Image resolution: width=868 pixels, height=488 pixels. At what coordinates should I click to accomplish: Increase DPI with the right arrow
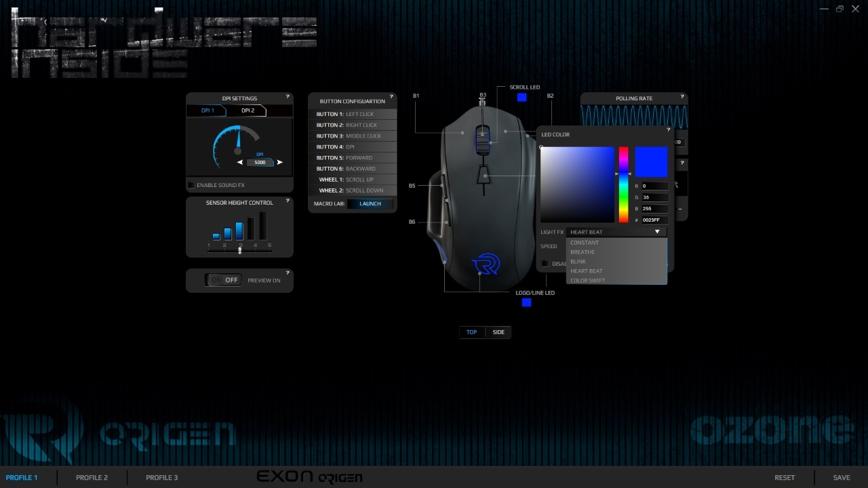[279, 163]
